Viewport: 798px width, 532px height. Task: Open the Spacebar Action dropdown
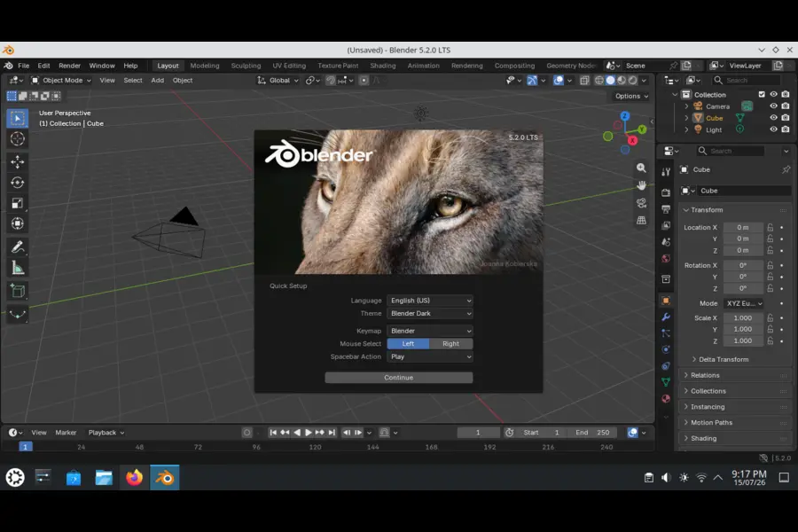[430, 356]
